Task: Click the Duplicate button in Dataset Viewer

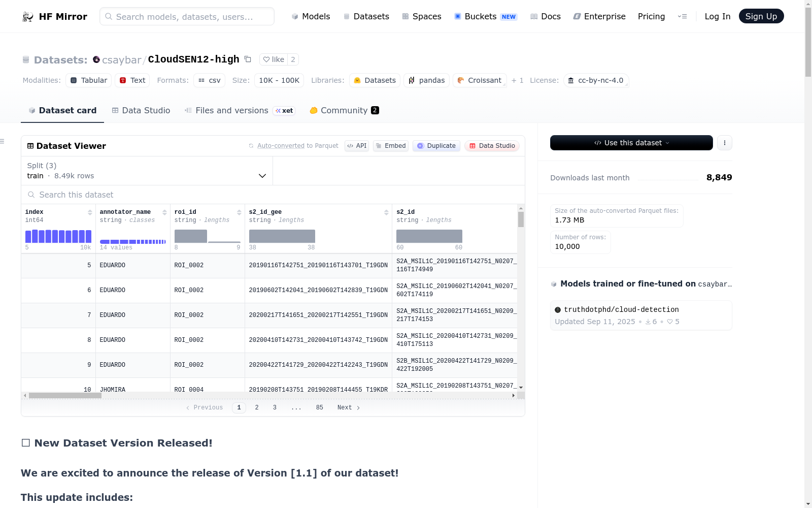Action: point(436,146)
